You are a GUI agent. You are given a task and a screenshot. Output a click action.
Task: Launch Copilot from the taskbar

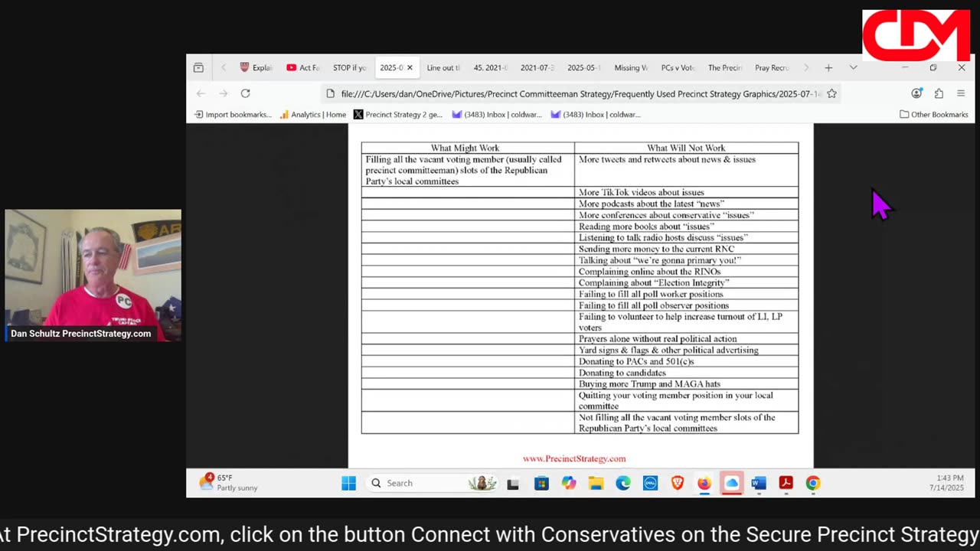[x=569, y=483]
